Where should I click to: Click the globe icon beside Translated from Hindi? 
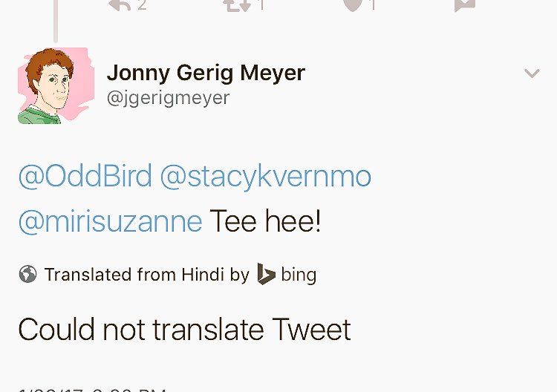(27, 274)
